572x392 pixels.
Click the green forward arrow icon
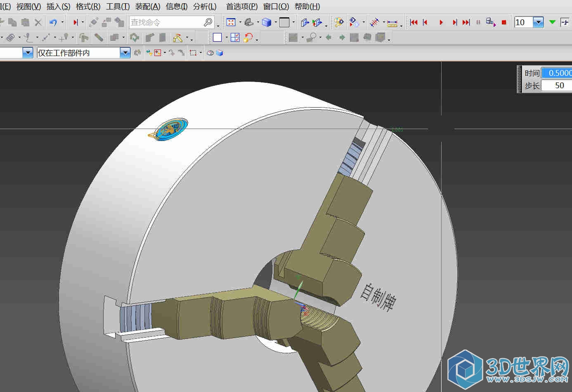[x=342, y=38]
